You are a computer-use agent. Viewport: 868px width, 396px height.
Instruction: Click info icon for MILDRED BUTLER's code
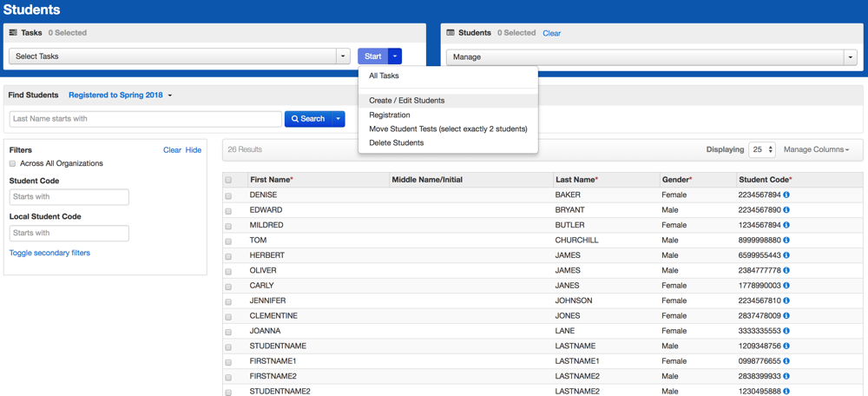click(x=786, y=225)
